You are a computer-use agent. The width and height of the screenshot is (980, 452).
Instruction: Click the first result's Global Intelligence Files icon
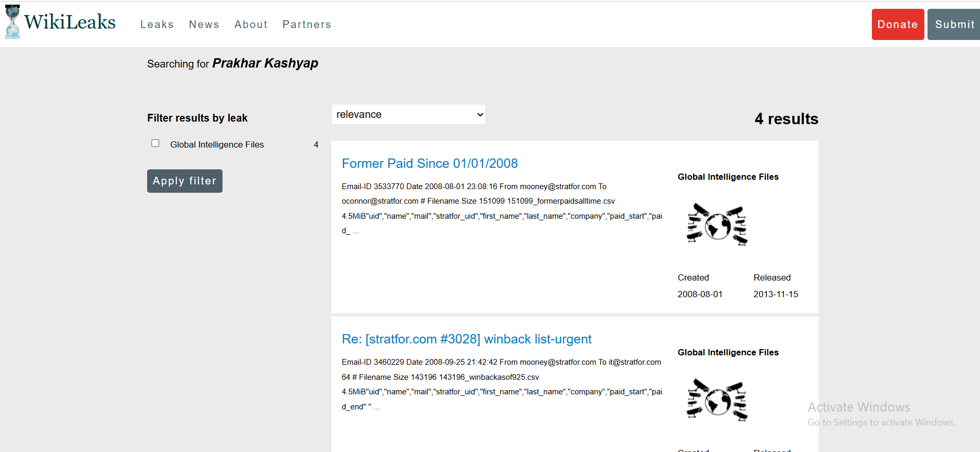[x=717, y=224]
